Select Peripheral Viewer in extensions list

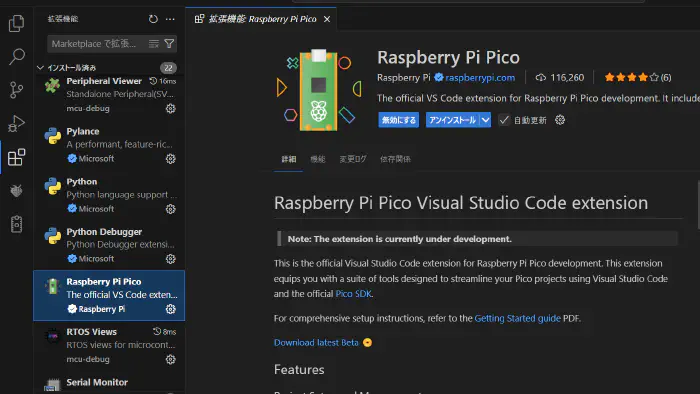coord(109,94)
